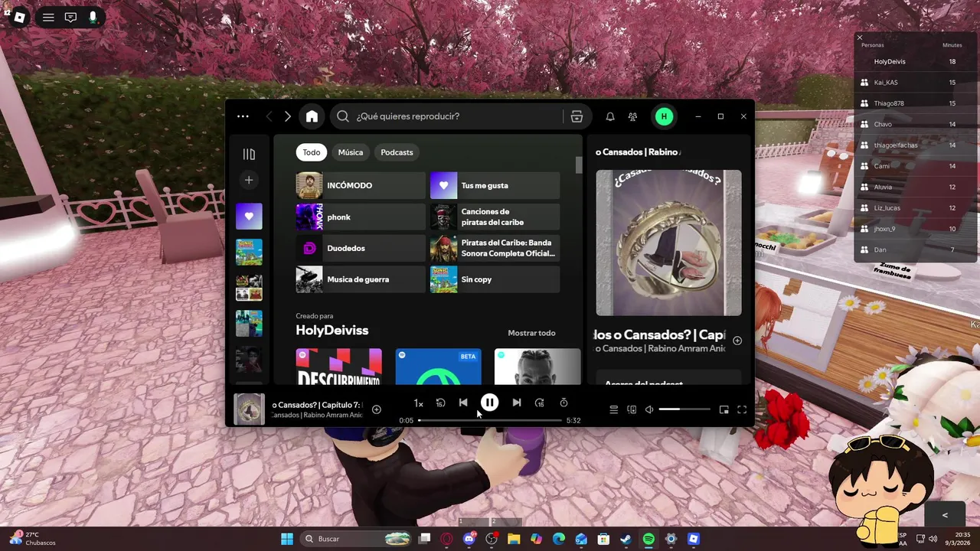
Task: Open the Miniplayer icon
Action: point(724,409)
